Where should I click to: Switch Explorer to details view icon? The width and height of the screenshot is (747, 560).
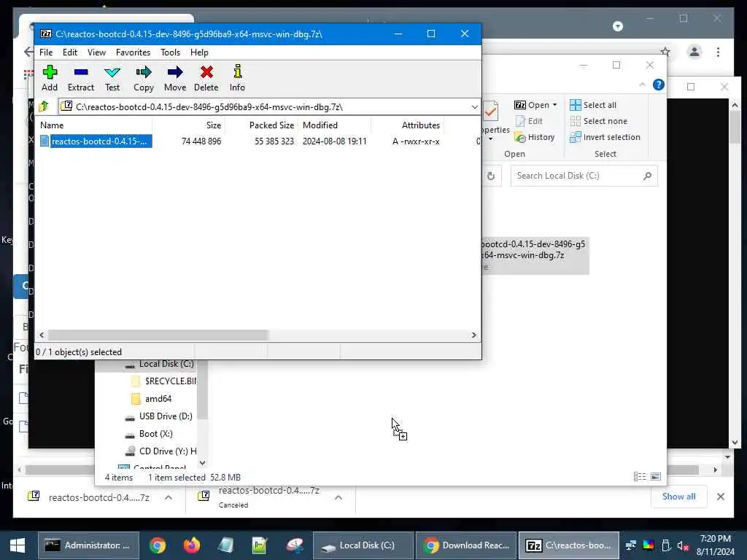point(640,477)
